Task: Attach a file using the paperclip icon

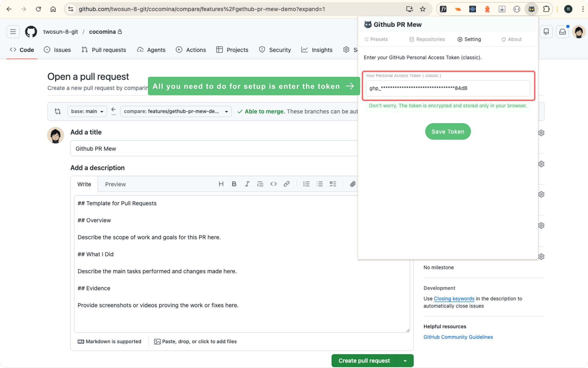Action: coord(352,184)
